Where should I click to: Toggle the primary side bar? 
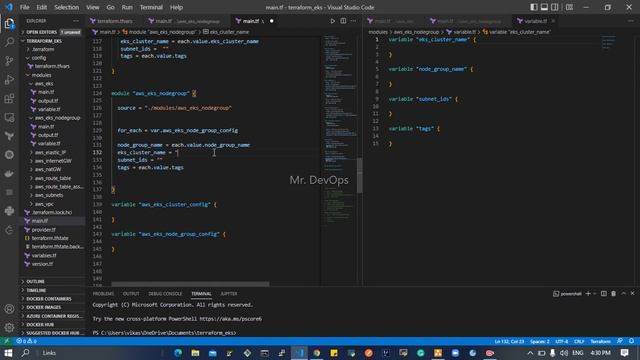click(x=534, y=7)
